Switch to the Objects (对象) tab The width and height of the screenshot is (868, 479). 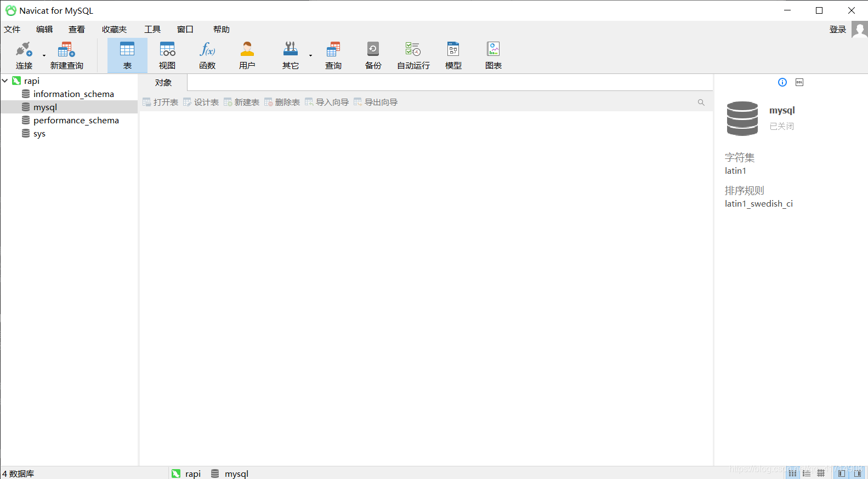point(163,83)
